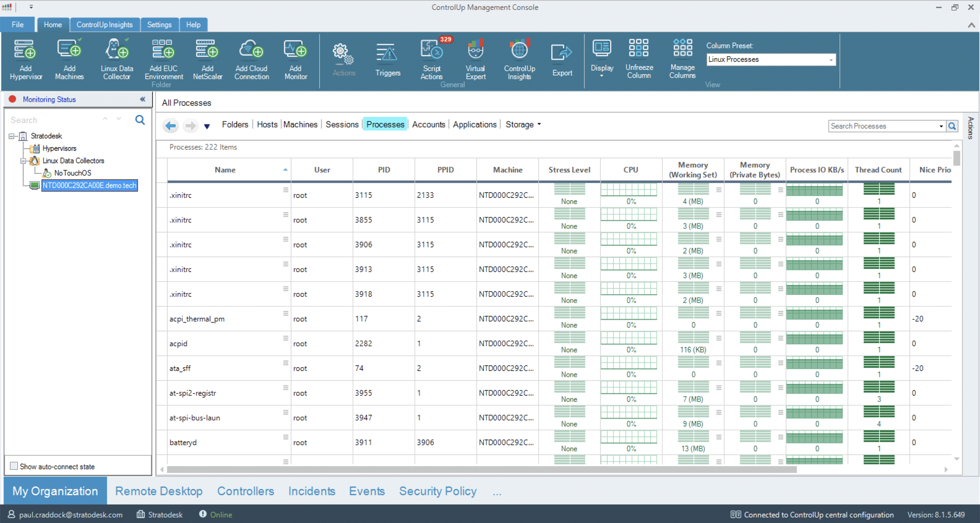Open acpid row name menu handle
The width and height of the screenshot is (980, 523).
tap(285, 338)
